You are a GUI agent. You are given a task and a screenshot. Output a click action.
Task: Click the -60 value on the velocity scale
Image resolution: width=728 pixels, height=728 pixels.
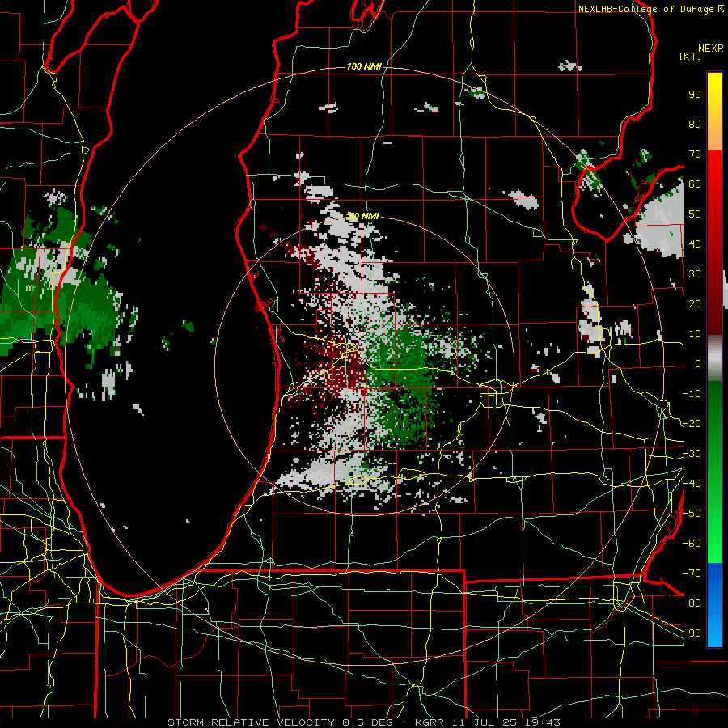(692, 544)
